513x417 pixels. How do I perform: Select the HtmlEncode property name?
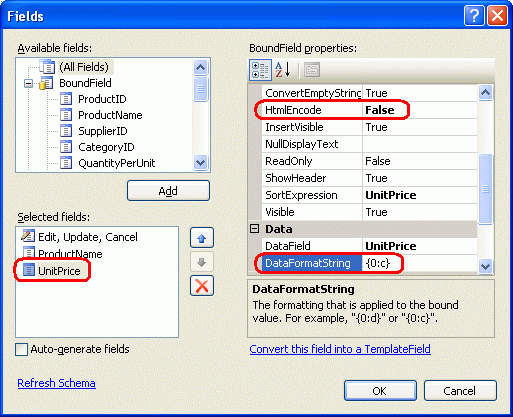[x=293, y=110]
